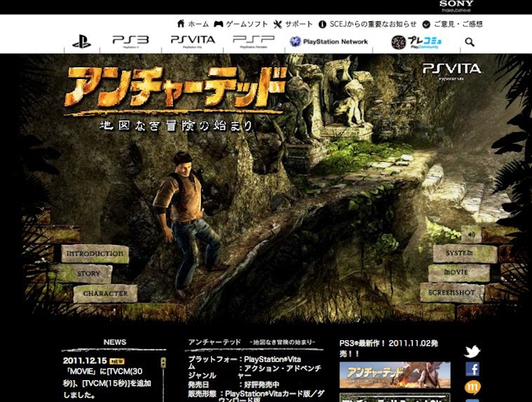
Task: Open the PlayCommunity logo link
Action: tap(415, 42)
